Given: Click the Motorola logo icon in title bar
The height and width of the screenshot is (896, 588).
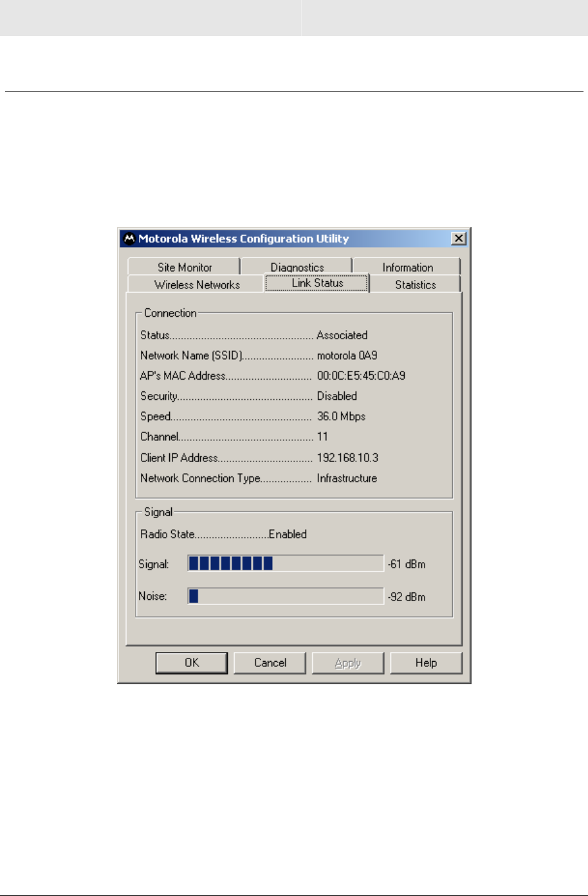Looking at the screenshot, I should click(129, 238).
